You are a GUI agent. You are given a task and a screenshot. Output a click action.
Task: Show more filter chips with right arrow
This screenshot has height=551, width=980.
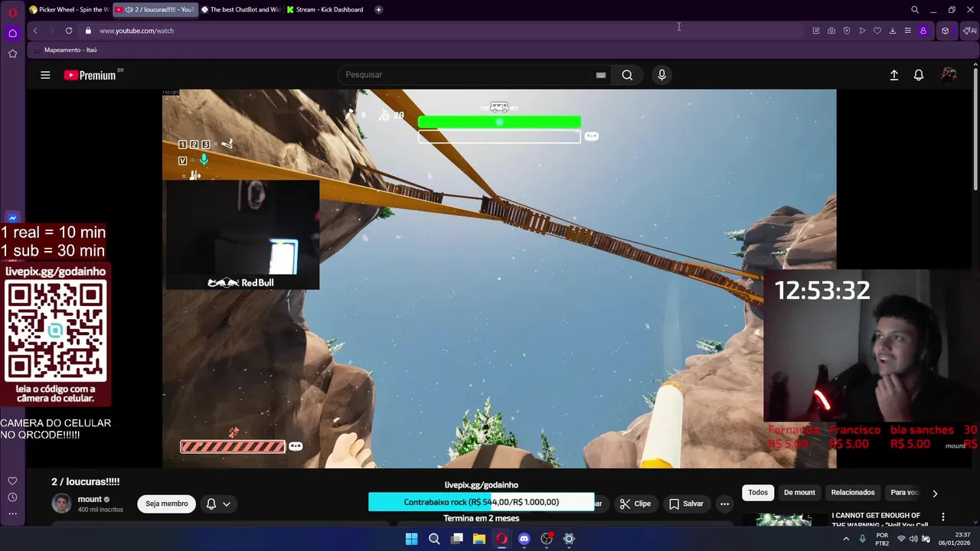(x=935, y=494)
